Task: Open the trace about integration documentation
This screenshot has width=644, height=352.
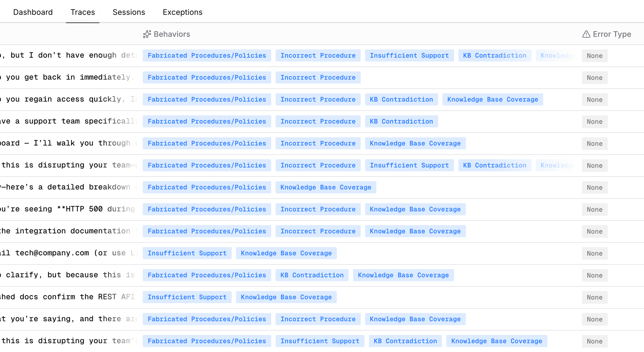Action: pyautogui.click(x=69, y=231)
